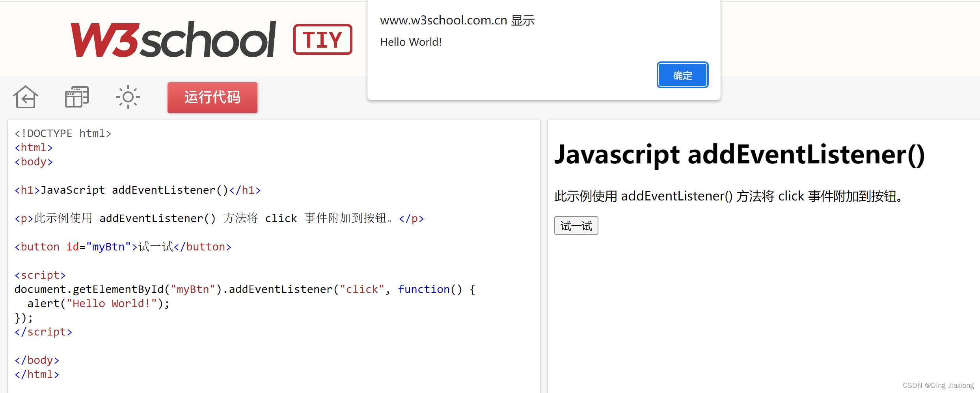The height and width of the screenshot is (393, 980).
Task: Click the <h1> code line in editor
Action: click(x=138, y=190)
